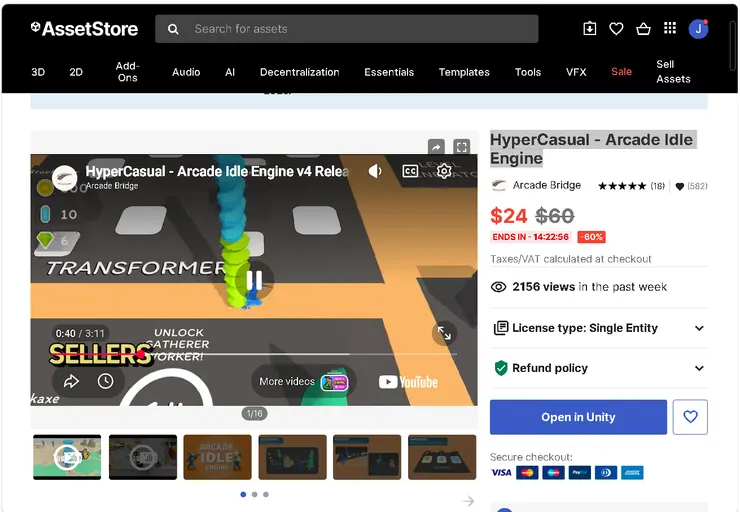
Task: Click the share arrow above the video
Action: click(x=436, y=147)
